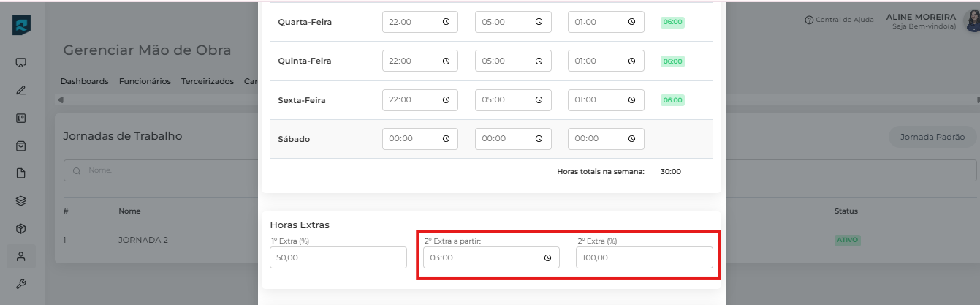This screenshot has height=305, width=980.
Task: Switch to the Funcionários tab
Action: click(x=145, y=81)
